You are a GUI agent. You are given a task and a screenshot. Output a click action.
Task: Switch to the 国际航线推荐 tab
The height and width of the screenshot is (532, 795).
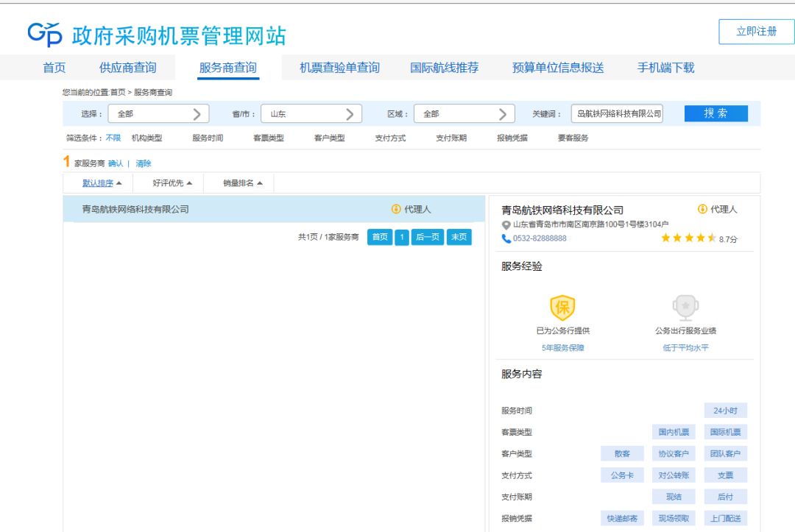445,67
